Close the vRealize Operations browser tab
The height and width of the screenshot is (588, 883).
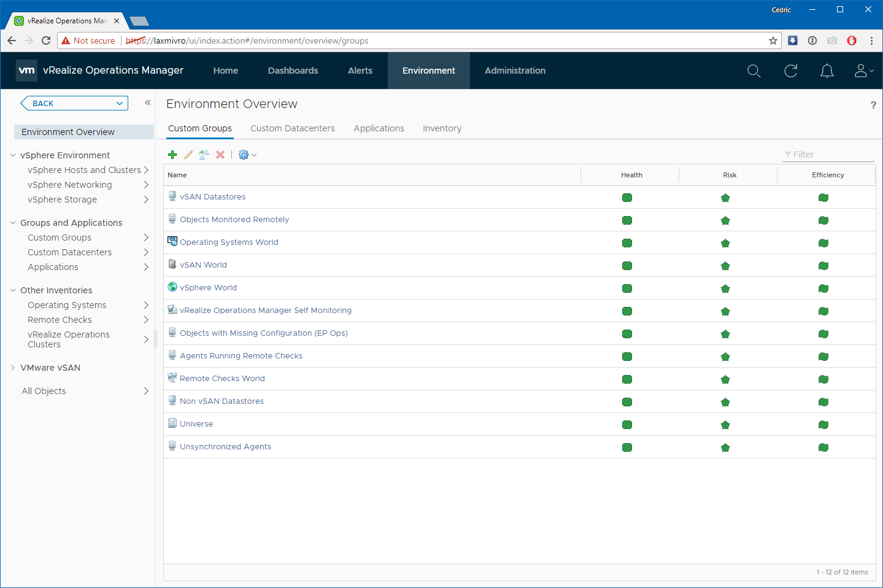pos(117,21)
